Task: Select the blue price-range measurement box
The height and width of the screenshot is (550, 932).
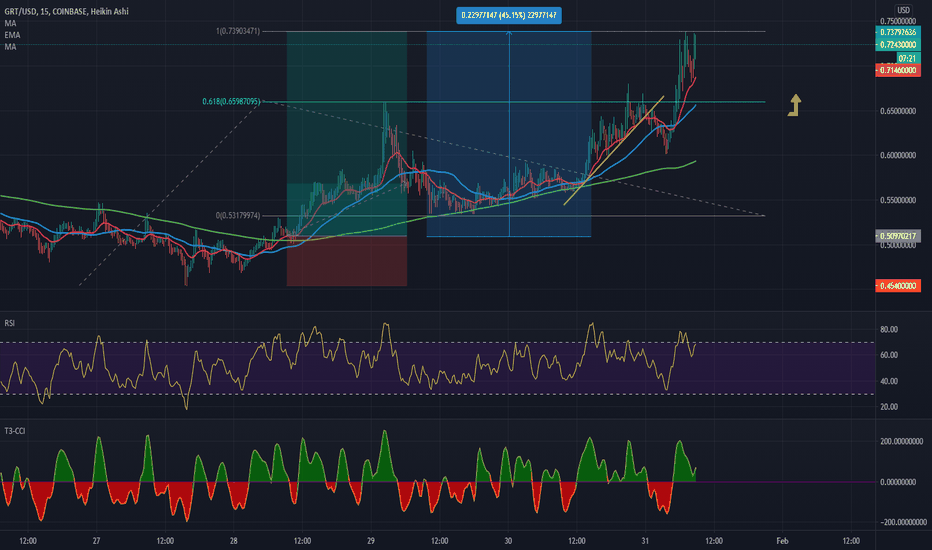Action: [x=509, y=134]
